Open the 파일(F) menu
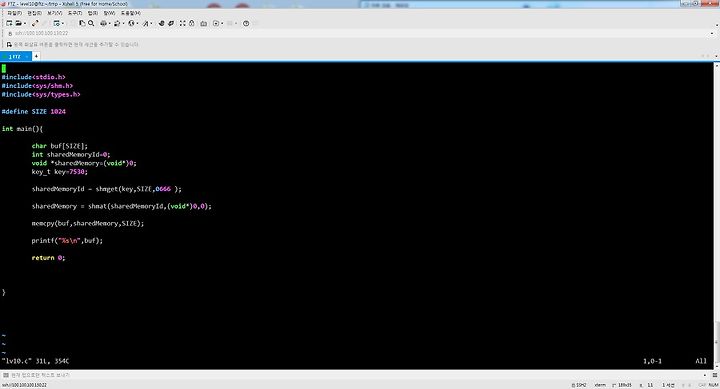 pyautogui.click(x=14, y=13)
